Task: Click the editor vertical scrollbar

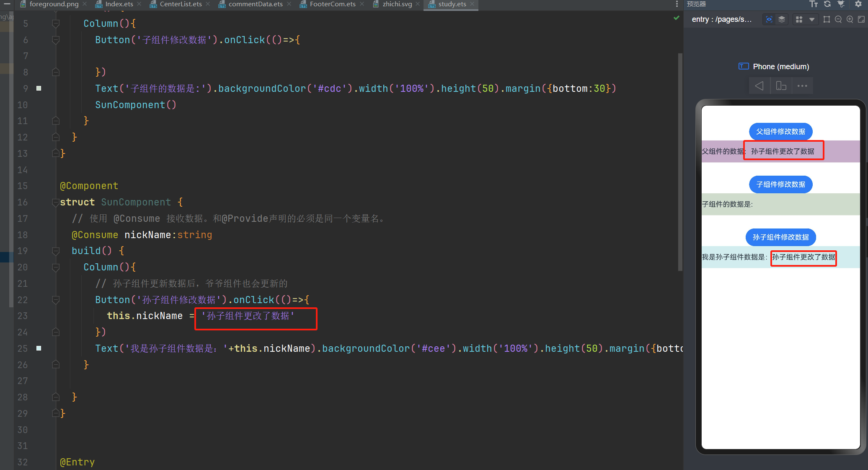Action: [680, 161]
